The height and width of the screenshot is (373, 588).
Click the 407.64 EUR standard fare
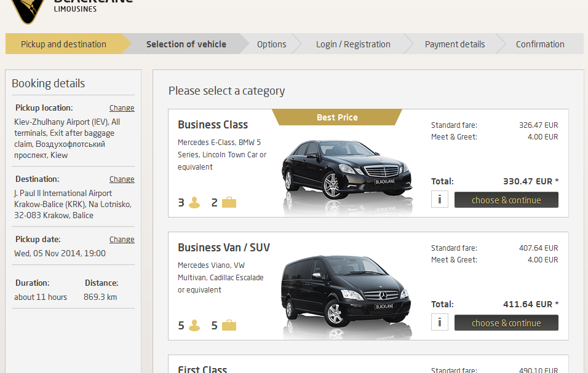coord(539,248)
